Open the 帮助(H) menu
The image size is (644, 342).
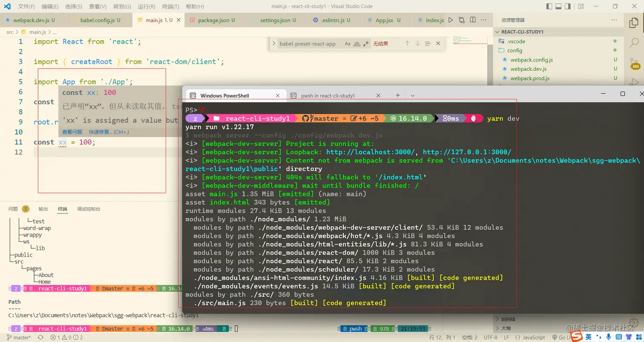coord(195,6)
